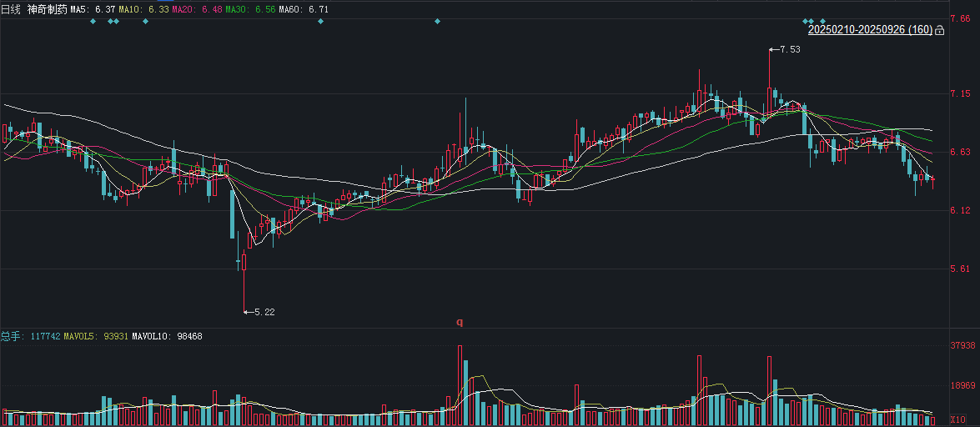Click the rightmost cyan diamond marker

[822, 21]
